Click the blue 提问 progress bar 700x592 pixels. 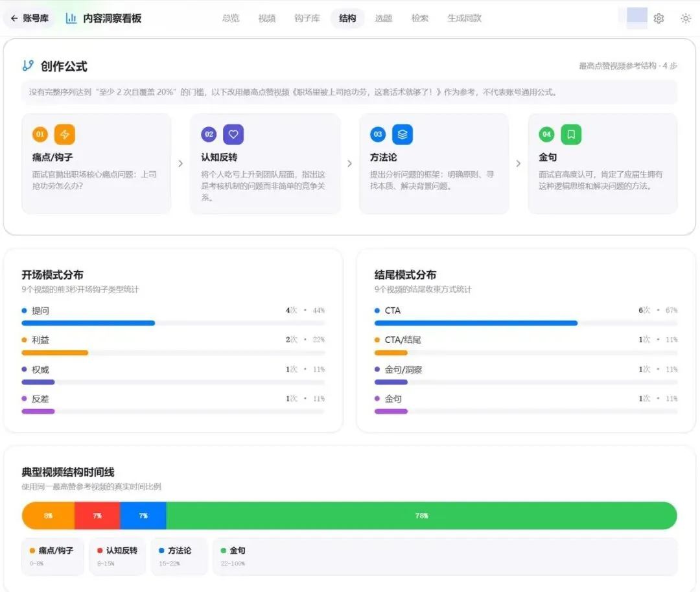coord(88,323)
